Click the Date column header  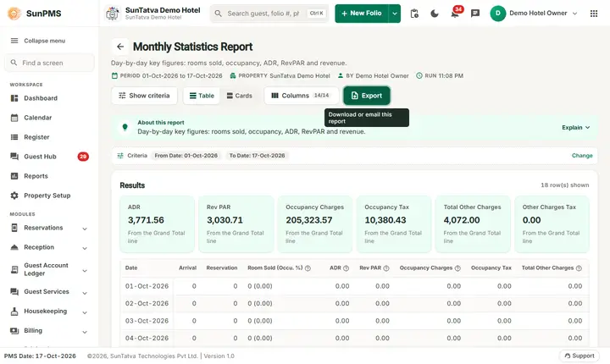tap(131, 268)
